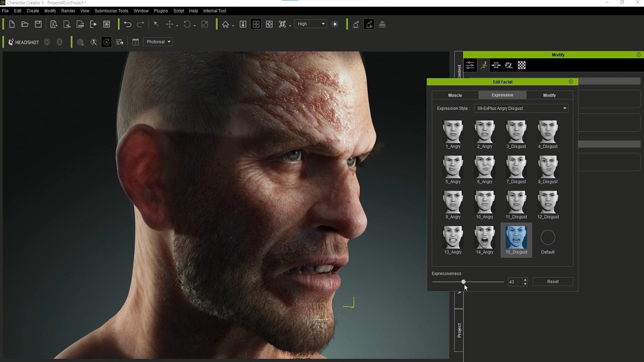Open a project with the folder icon

click(25, 24)
